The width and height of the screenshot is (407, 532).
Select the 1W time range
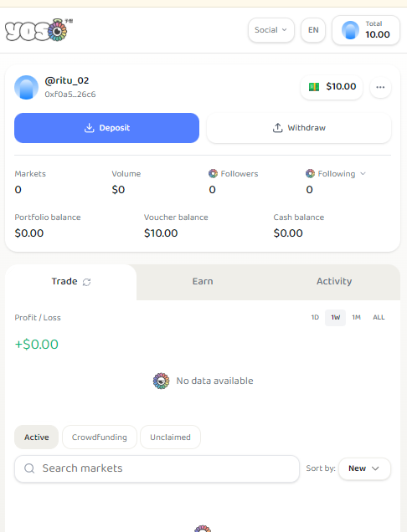pyautogui.click(x=335, y=318)
